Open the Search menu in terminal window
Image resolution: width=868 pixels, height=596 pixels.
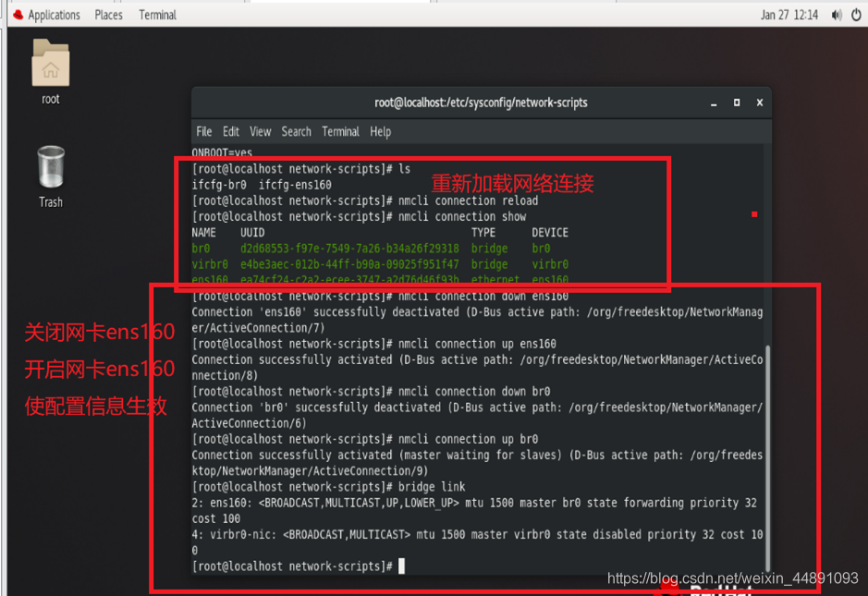296,132
